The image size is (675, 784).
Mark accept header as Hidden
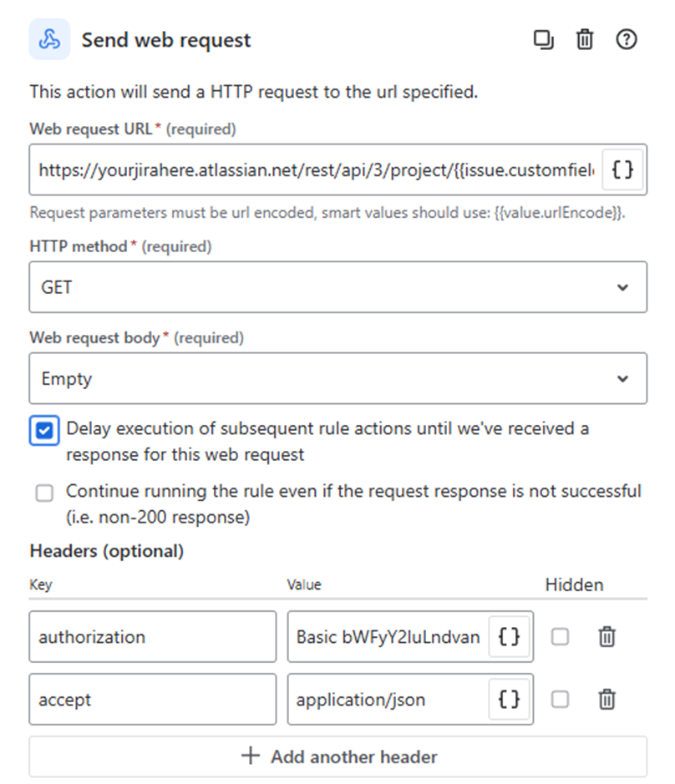[x=560, y=700]
